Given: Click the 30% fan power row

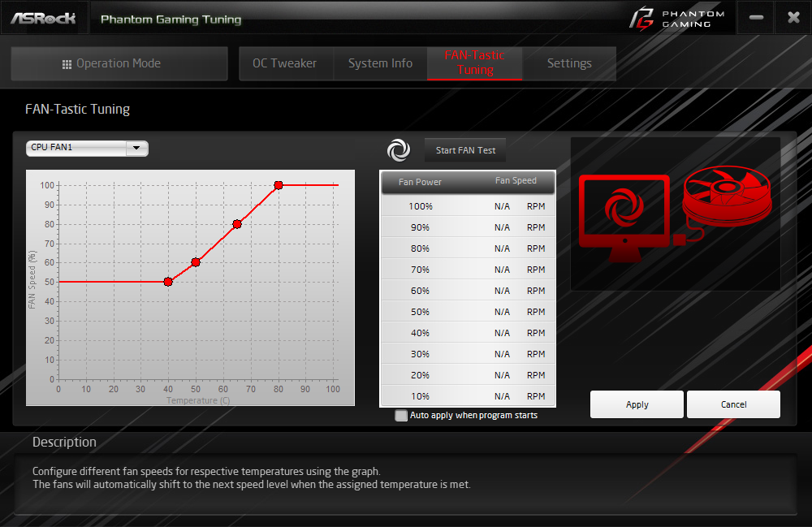Looking at the screenshot, I should click(x=469, y=354).
